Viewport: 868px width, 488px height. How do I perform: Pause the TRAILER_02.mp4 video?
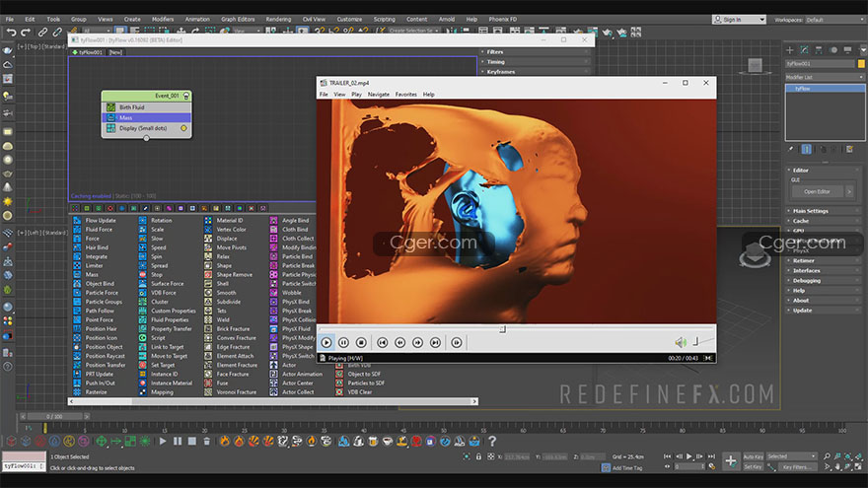[343, 342]
